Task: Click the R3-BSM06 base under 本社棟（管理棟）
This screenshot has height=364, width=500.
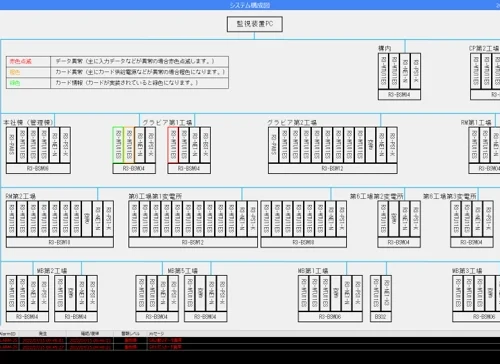Action: pyautogui.click(x=38, y=169)
